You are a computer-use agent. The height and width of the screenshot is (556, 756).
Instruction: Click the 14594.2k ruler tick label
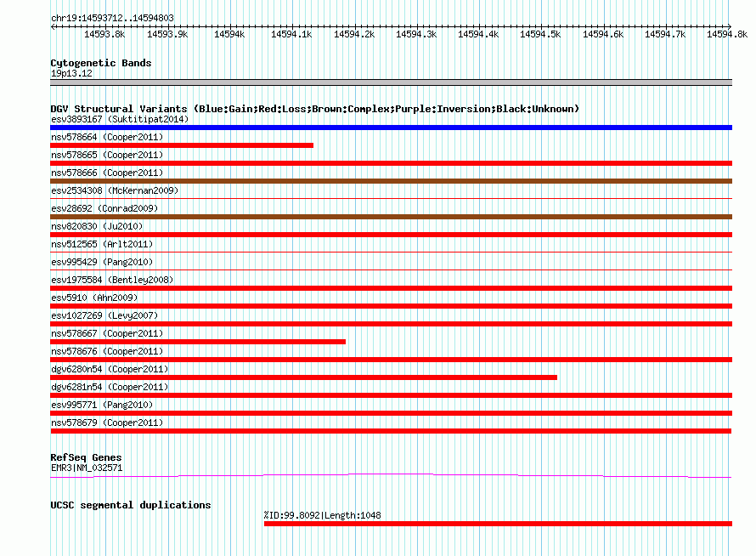[354, 34]
